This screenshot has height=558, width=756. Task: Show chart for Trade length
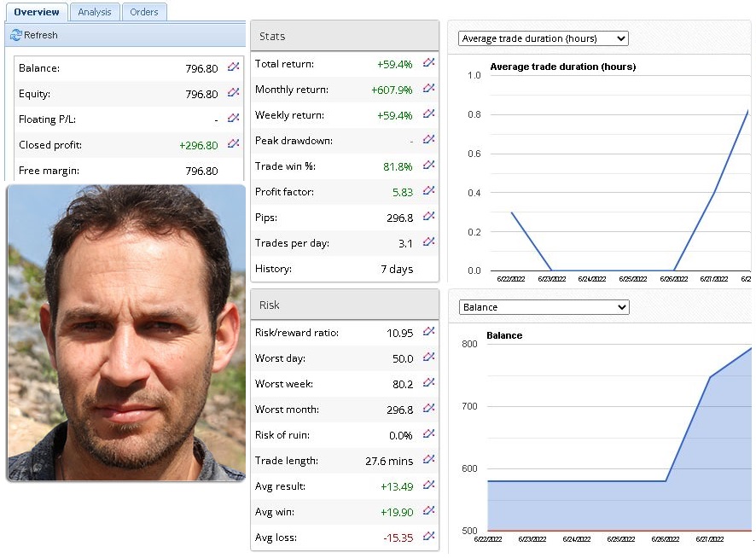pyautogui.click(x=428, y=459)
